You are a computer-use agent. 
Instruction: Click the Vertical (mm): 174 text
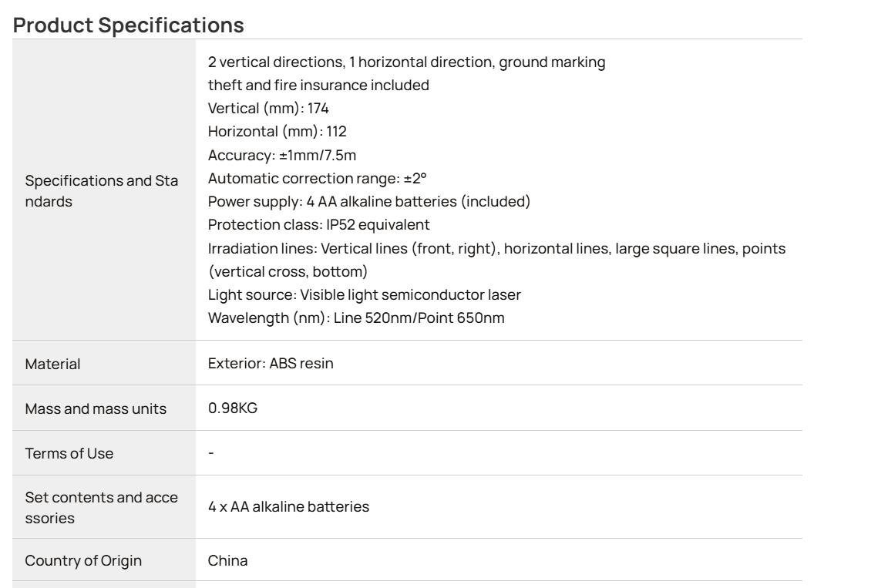point(268,108)
